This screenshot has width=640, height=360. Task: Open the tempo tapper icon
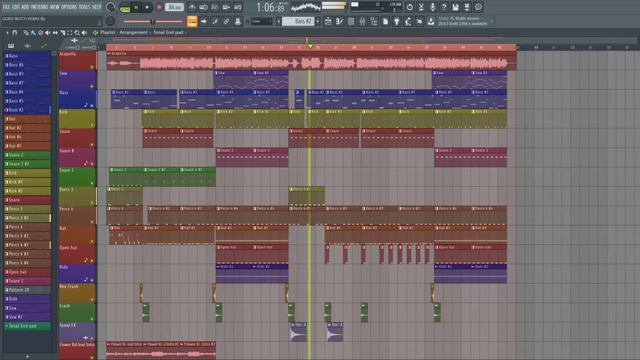408,21
